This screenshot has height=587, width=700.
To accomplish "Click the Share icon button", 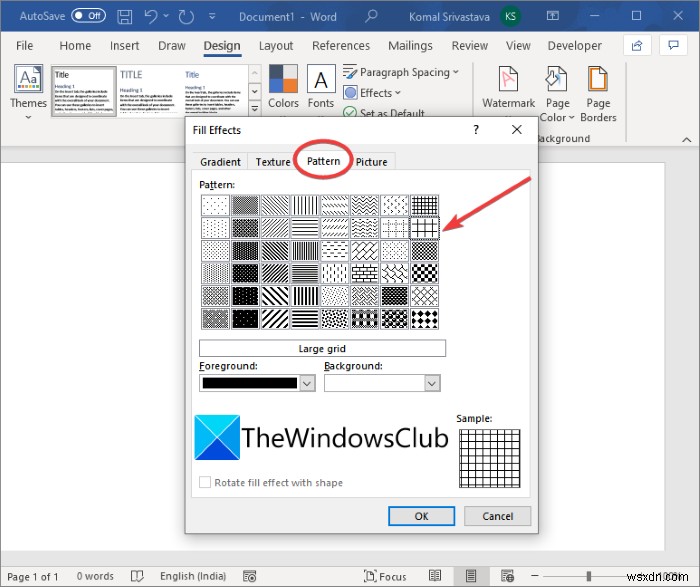I will point(637,45).
